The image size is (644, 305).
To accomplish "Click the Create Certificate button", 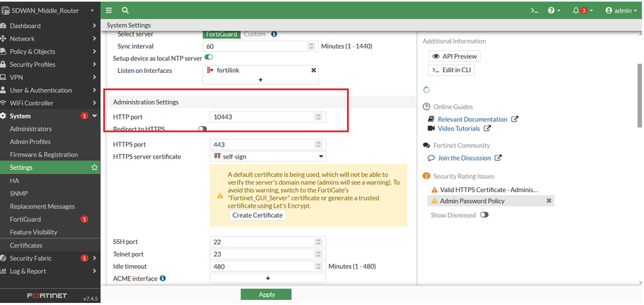I will (x=257, y=215).
